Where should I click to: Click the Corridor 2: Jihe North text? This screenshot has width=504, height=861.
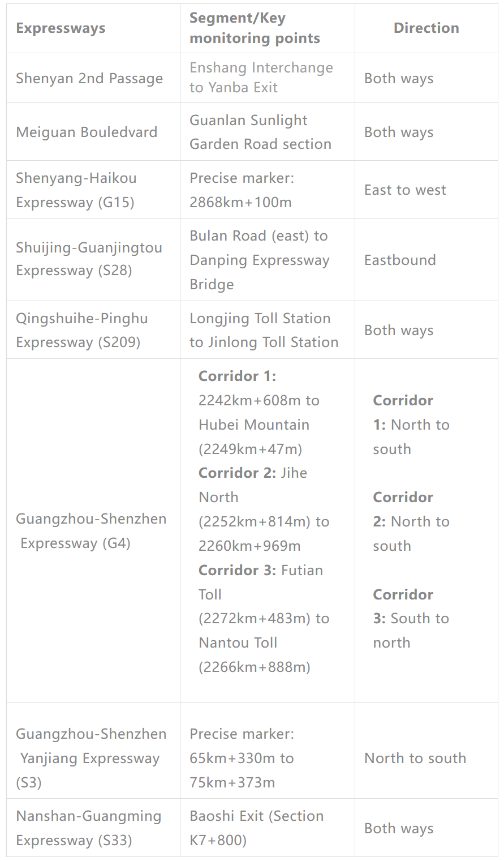click(253, 473)
